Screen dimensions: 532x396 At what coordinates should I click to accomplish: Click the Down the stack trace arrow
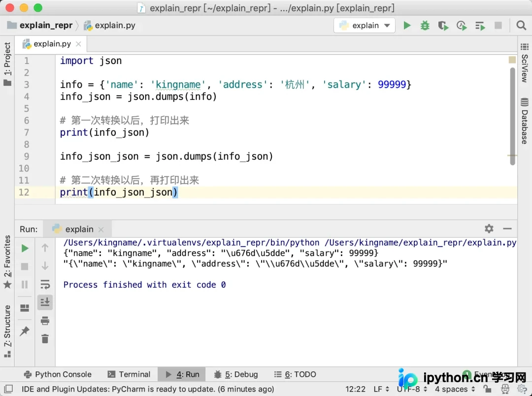coord(45,266)
